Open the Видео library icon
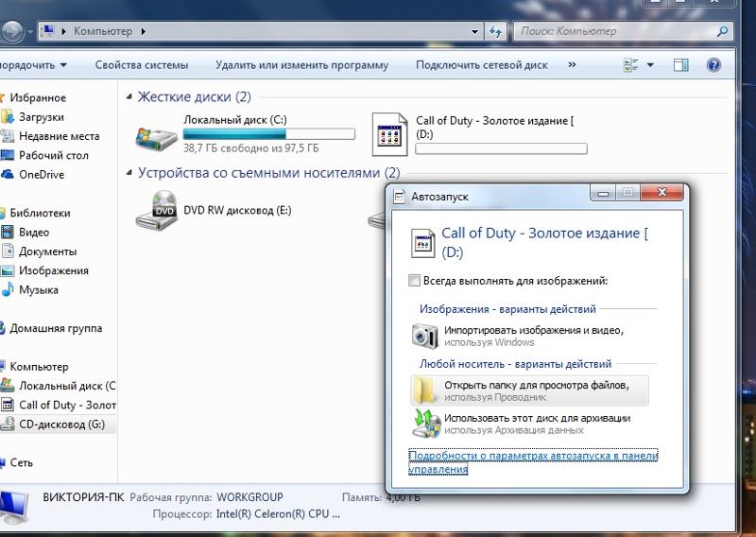 tap(8, 232)
